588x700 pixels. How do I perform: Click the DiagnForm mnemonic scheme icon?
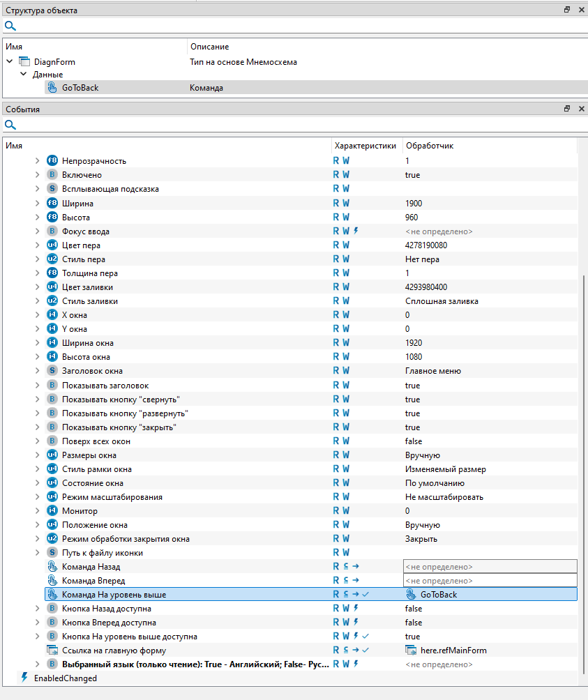tap(24, 62)
